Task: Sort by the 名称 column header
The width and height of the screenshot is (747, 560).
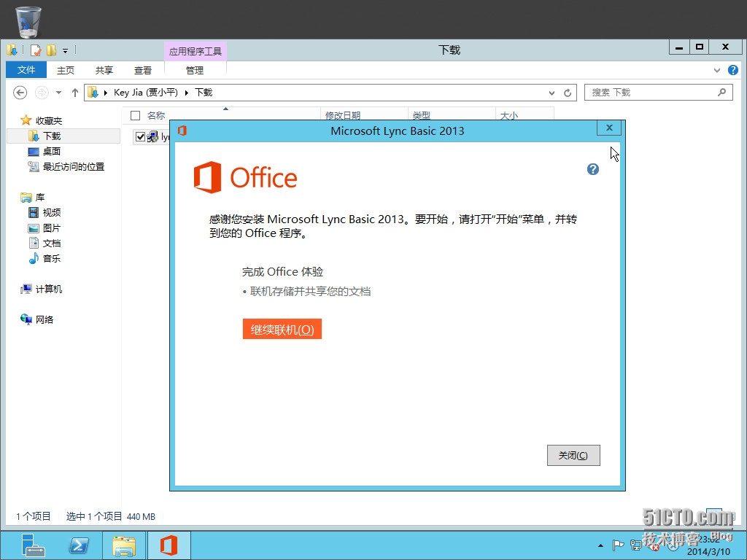Action: pyautogui.click(x=156, y=115)
